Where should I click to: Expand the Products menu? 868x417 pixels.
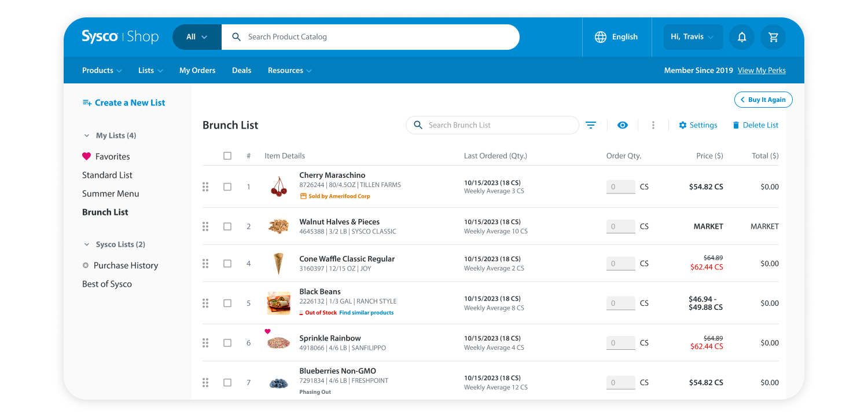[x=102, y=70]
